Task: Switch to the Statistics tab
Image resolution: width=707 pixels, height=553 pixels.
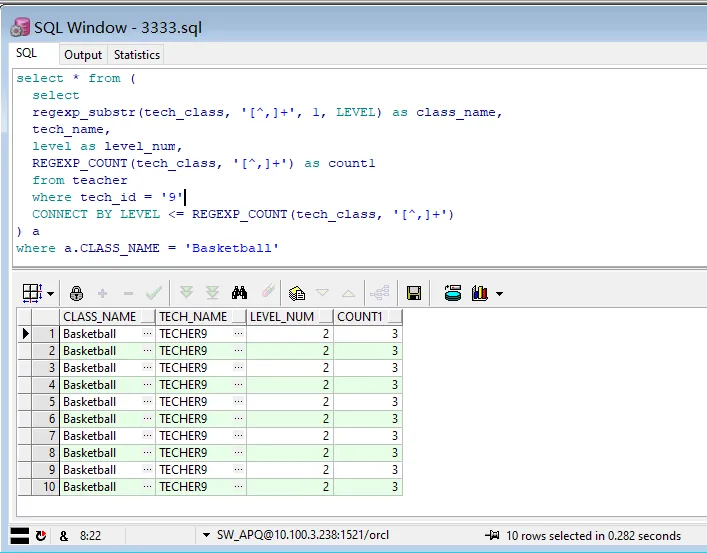Action: click(x=136, y=55)
